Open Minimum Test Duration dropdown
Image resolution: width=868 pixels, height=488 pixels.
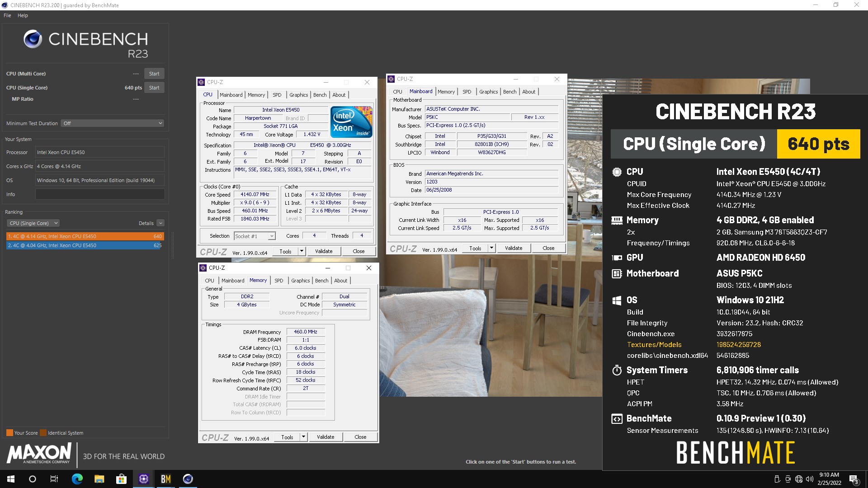coord(112,123)
